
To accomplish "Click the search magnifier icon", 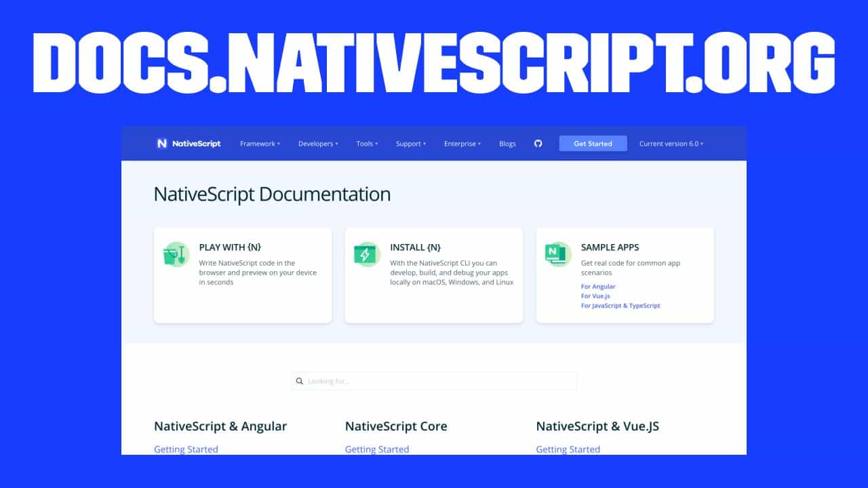I will coord(300,382).
